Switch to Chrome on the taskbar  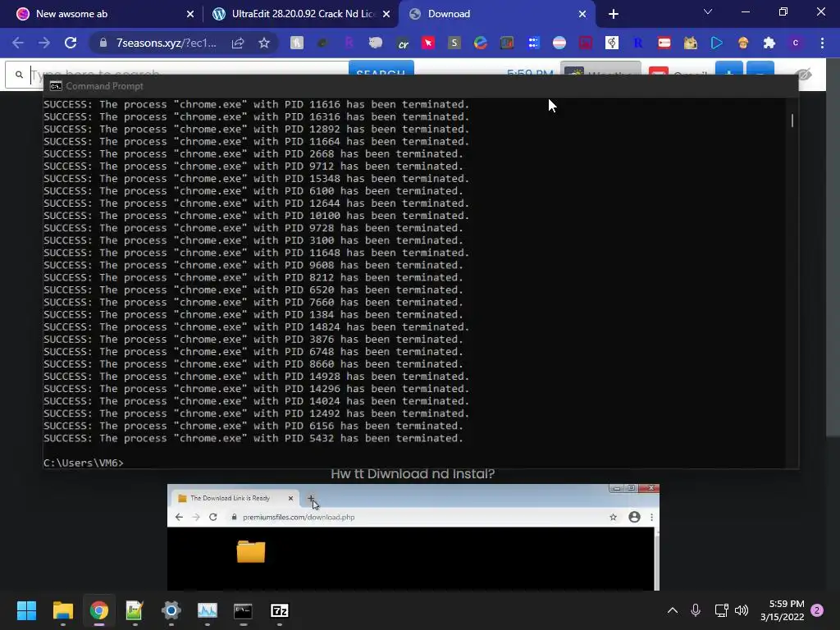(99, 610)
